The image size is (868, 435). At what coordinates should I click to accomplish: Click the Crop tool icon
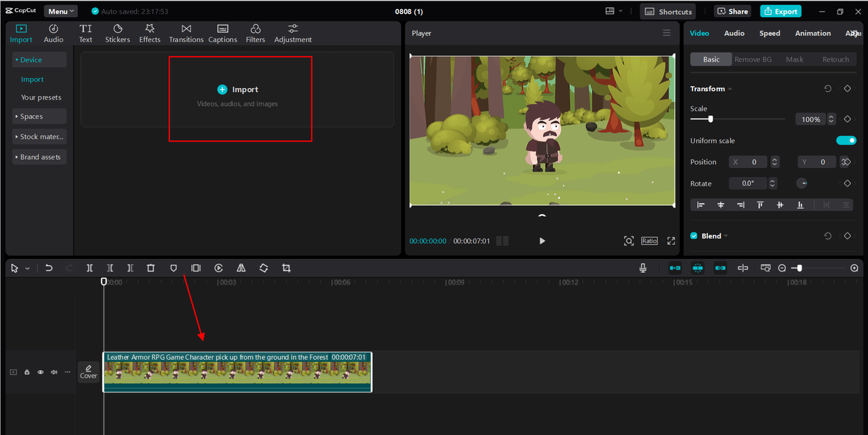click(x=286, y=268)
